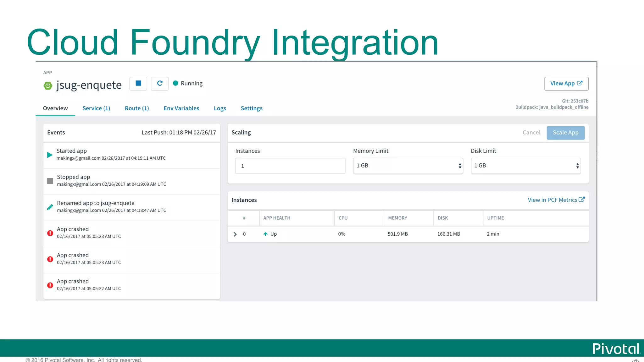Click the 0% CPU value
This screenshot has height=362, width=644.
tap(342, 234)
